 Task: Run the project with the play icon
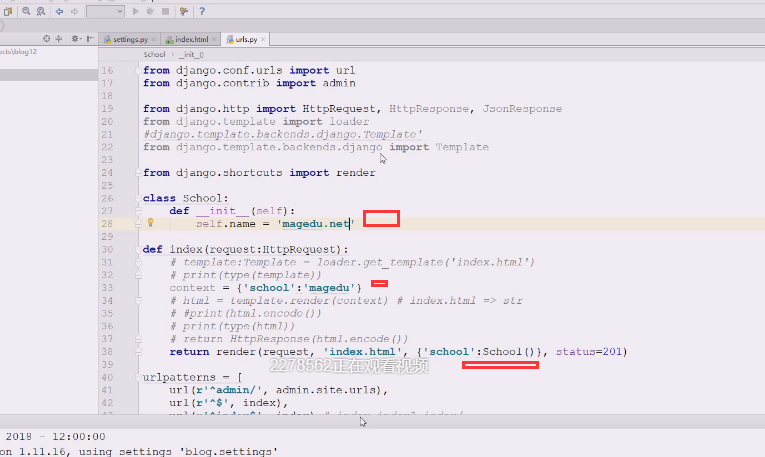click(x=136, y=11)
